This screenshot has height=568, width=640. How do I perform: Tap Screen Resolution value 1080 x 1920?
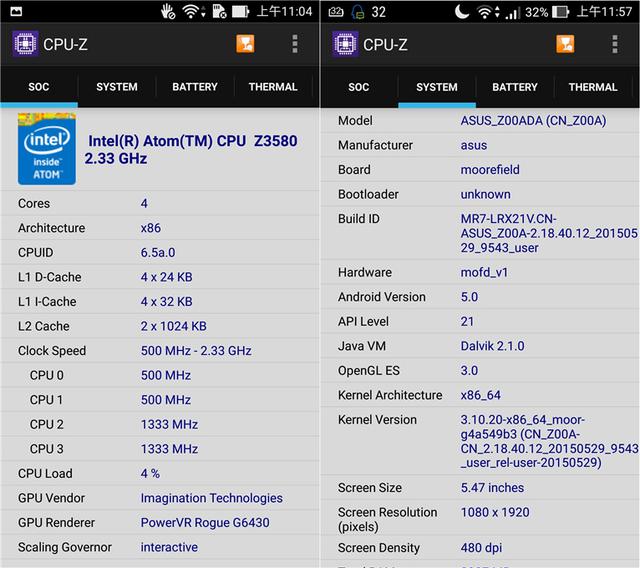pos(495,512)
